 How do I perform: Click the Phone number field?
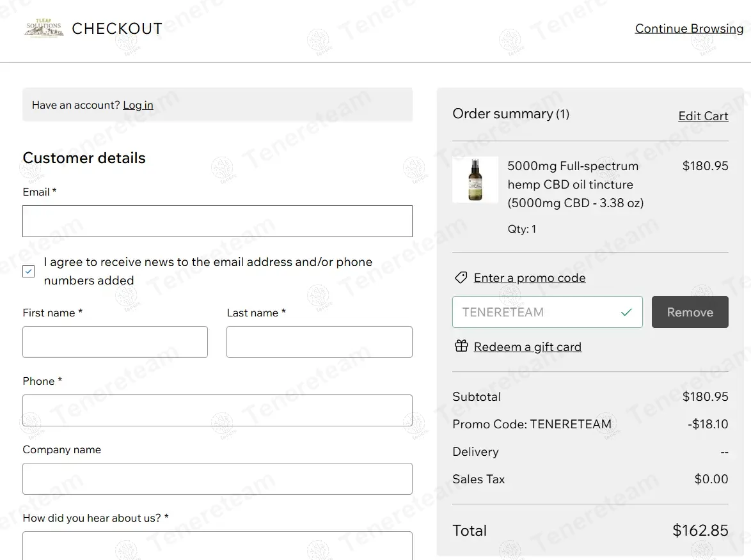click(x=217, y=410)
